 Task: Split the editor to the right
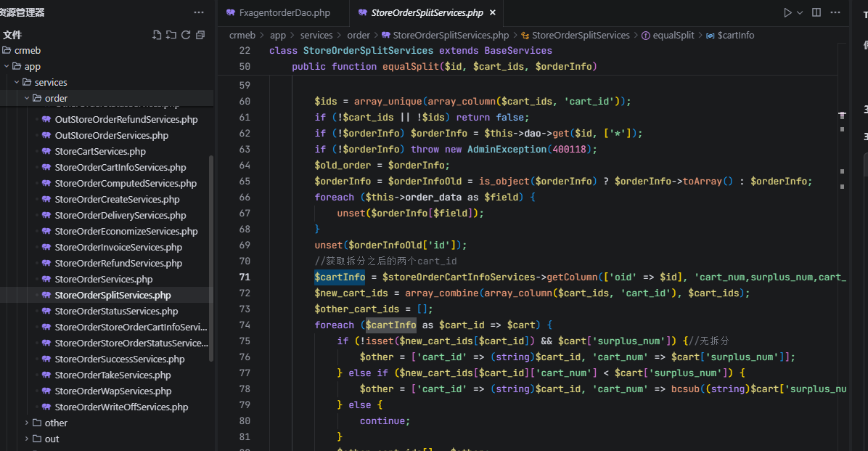click(816, 12)
